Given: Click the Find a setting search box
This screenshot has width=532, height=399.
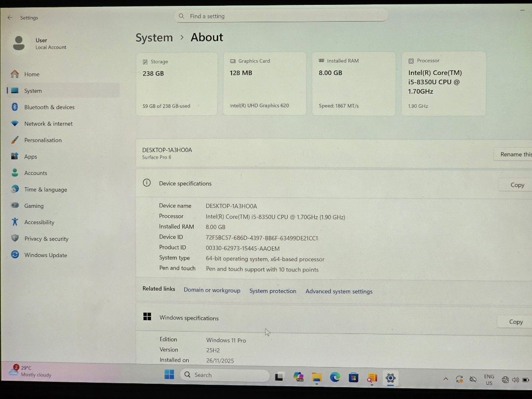Looking at the screenshot, I should click(x=281, y=16).
